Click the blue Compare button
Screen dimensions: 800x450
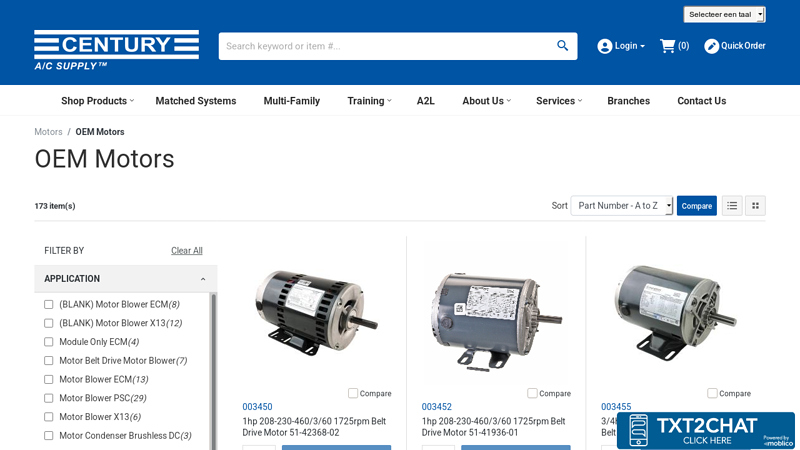[x=696, y=206]
